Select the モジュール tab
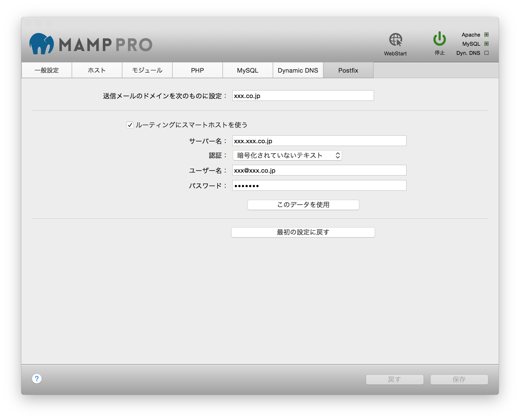Viewport: 520px width, 420px height. coord(147,70)
